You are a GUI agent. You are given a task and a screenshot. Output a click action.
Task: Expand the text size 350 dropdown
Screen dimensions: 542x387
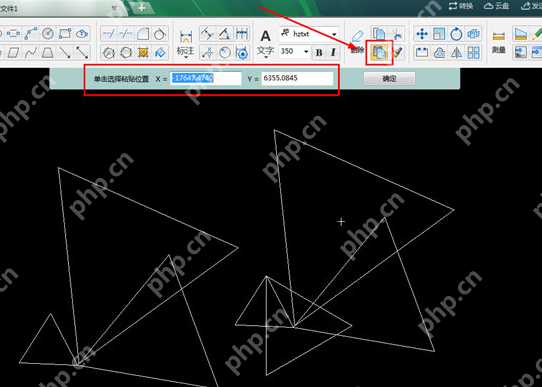[x=306, y=51]
